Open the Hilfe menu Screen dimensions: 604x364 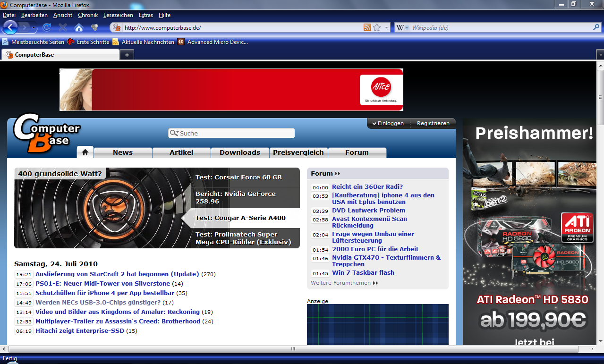(x=164, y=15)
